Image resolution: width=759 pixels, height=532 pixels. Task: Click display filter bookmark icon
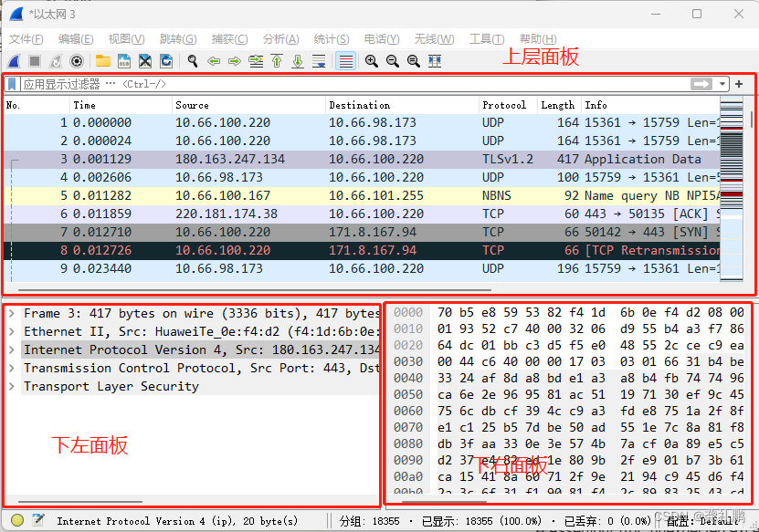point(12,84)
